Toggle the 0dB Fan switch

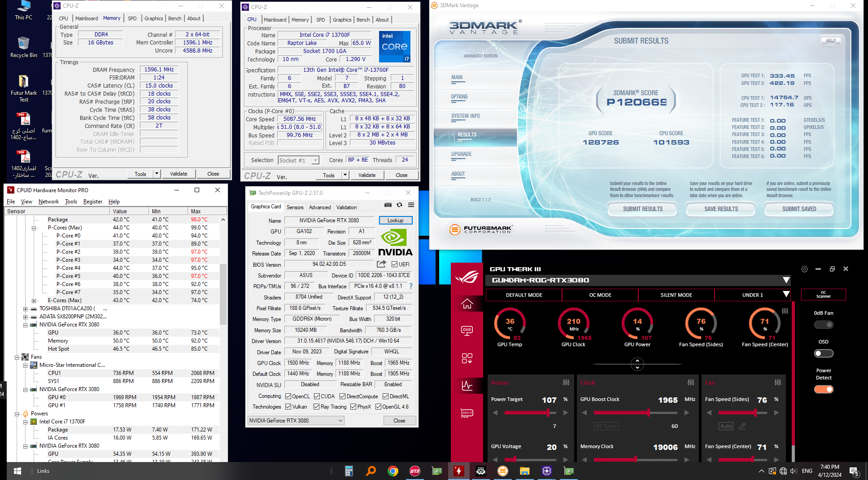tap(824, 325)
